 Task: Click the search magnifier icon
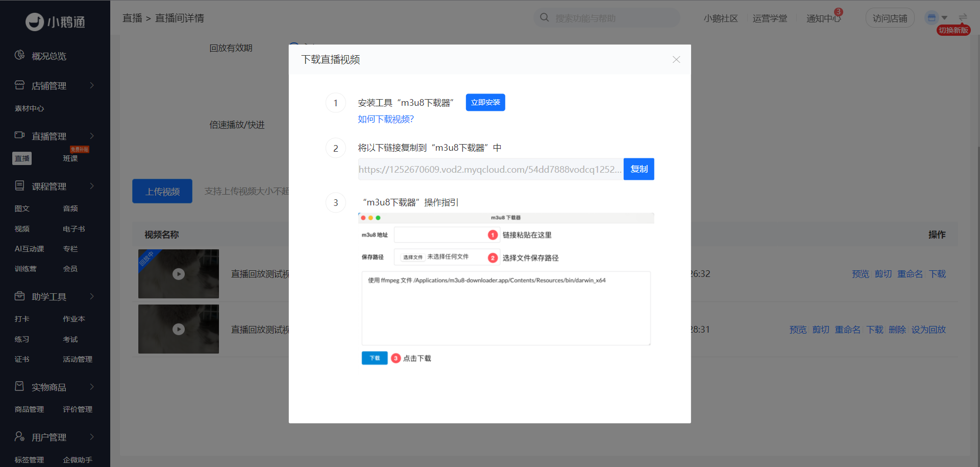click(545, 17)
